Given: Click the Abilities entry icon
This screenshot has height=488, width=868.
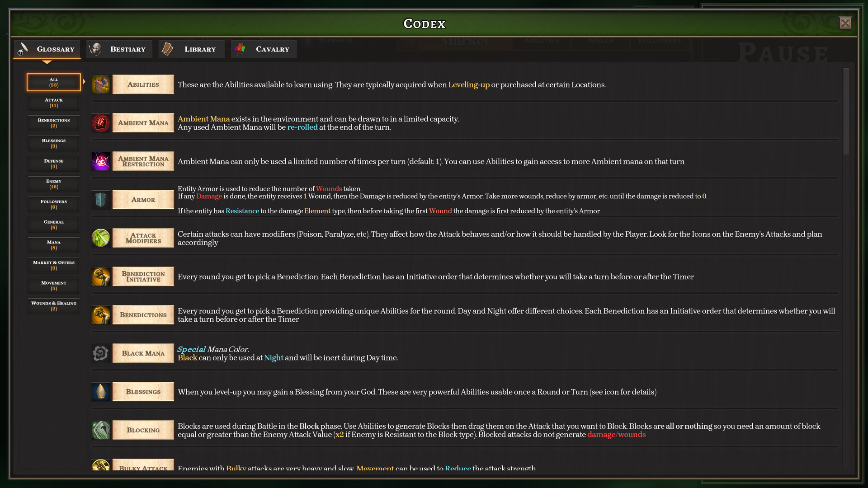Looking at the screenshot, I should point(100,84).
